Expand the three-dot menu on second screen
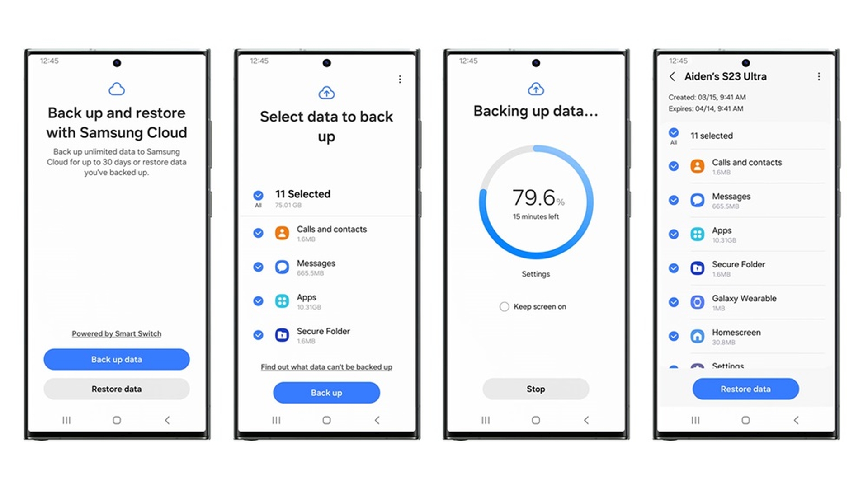The image size is (868, 488). tap(400, 79)
